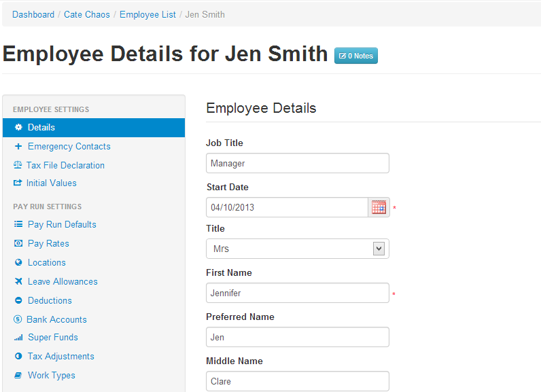Open the Title dropdown showing Mrs

(297, 249)
